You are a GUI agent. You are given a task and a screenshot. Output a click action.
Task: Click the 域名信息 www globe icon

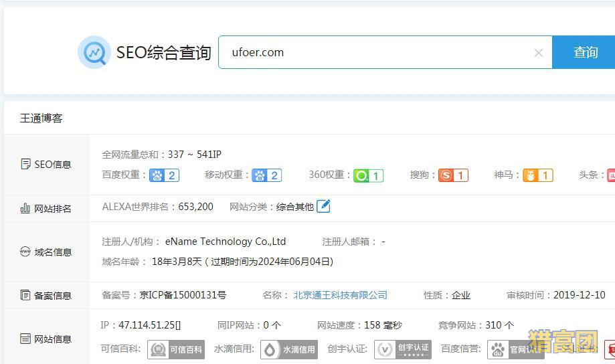(x=25, y=252)
